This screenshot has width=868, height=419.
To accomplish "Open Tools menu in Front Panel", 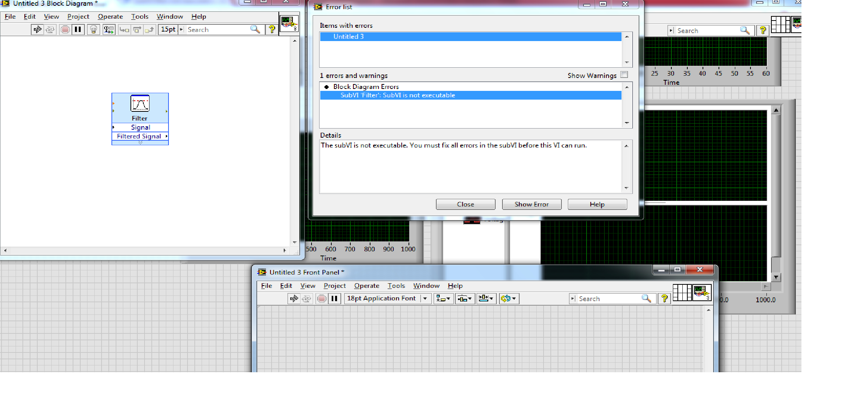I will pos(396,286).
